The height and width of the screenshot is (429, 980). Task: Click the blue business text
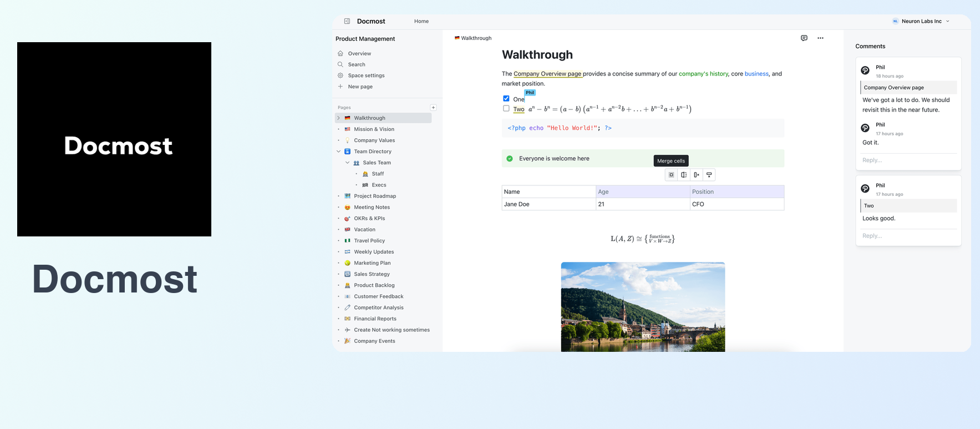coord(756,74)
